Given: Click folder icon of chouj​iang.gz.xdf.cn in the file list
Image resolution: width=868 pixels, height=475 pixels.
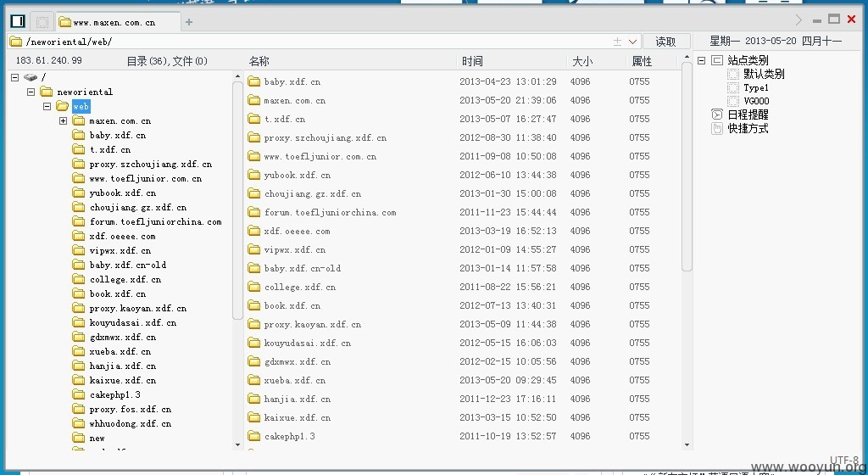Looking at the screenshot, I should tap(254, 193).
